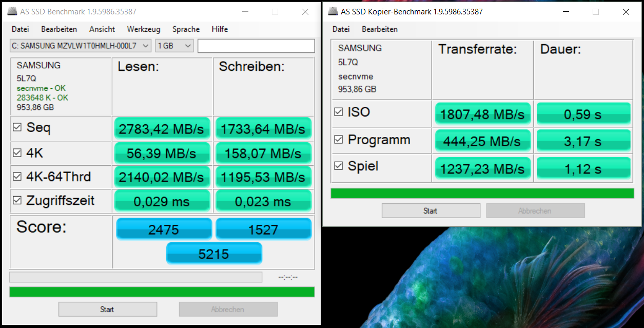Image resolution: width=644 pixels, height=328 pixels.
Task: Click the read score 2475
Action: tap(164, 229)
